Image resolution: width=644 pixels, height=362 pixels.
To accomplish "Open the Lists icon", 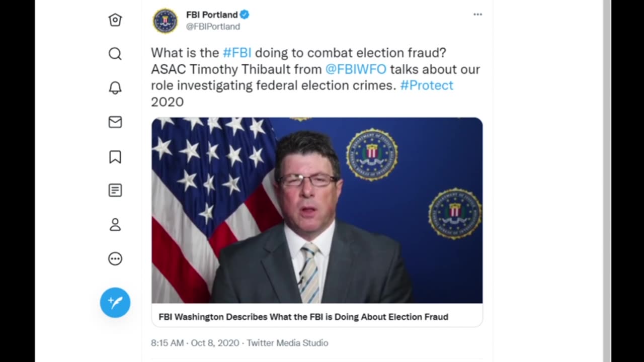I will point(115,191).
